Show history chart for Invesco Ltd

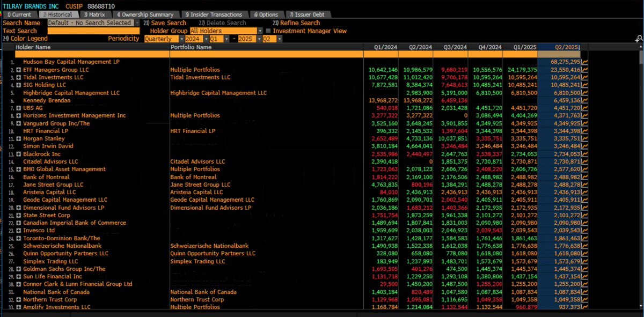point(585,230)
